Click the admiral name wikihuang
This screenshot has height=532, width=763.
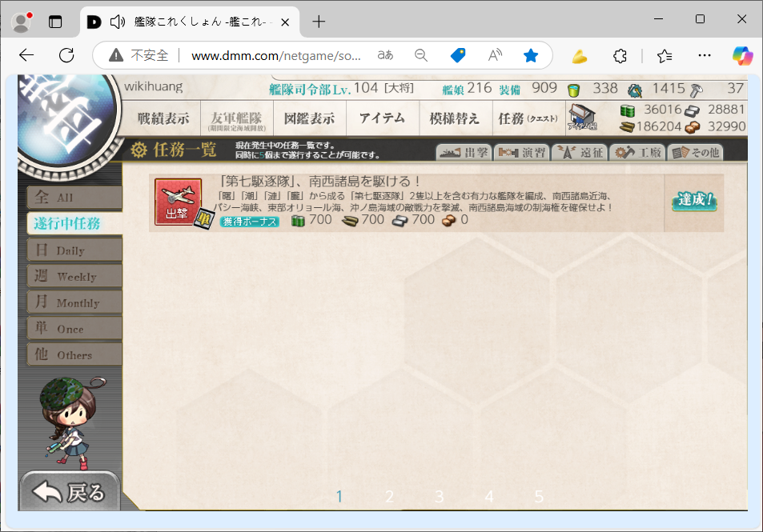(x=153, y=86)
